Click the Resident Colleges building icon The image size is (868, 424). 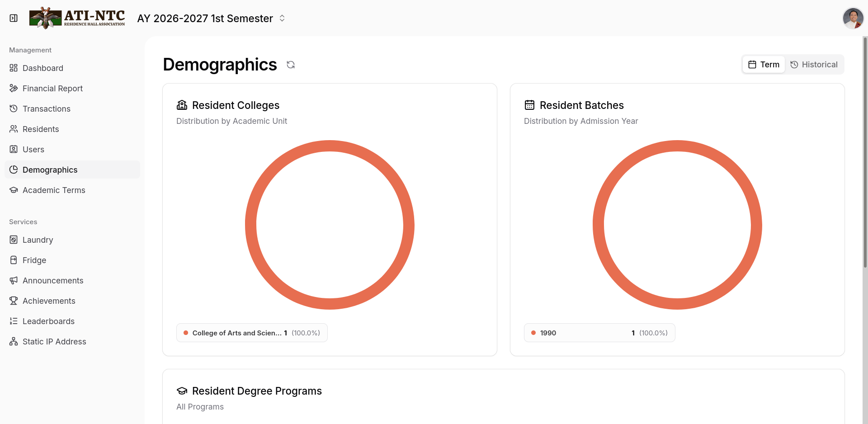coord(182,105)
